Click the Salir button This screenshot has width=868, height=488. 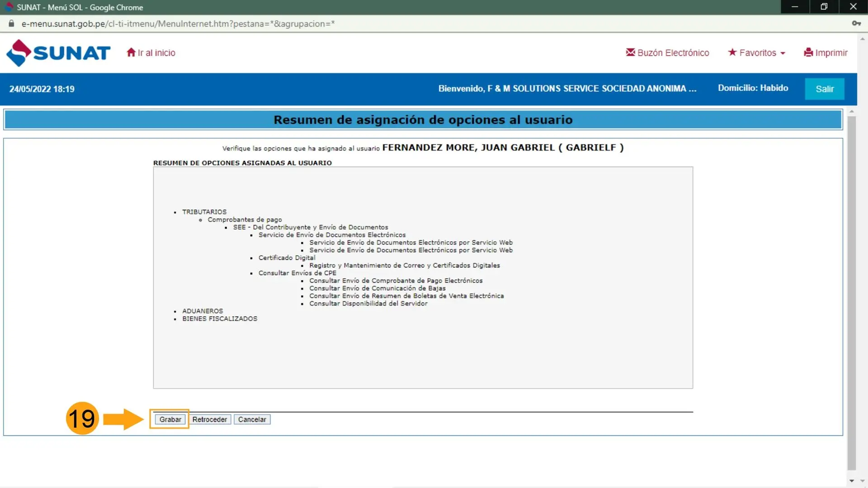point(825,89)
